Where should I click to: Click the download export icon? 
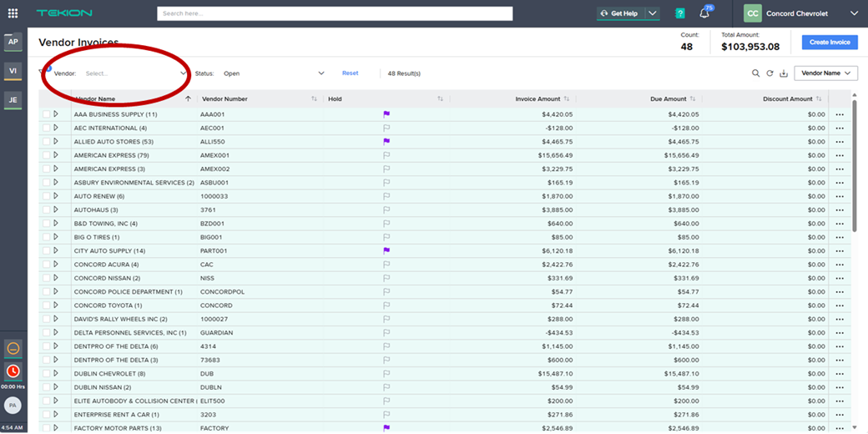pos(783,73)
